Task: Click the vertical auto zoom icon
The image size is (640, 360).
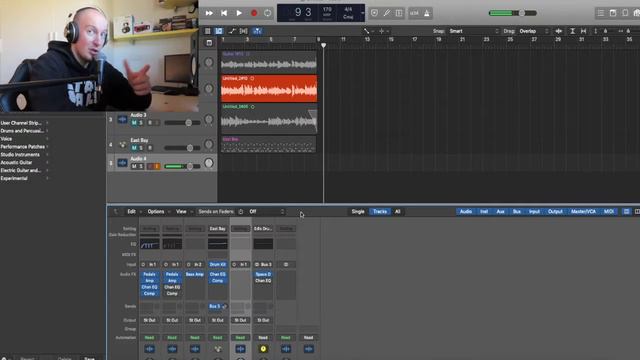Action: [x=573, y=31]
